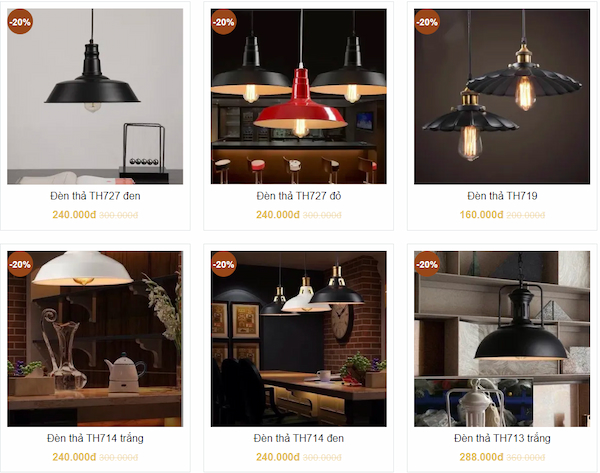Open the TH713 dome lamp photo

[x=502, y=339]
